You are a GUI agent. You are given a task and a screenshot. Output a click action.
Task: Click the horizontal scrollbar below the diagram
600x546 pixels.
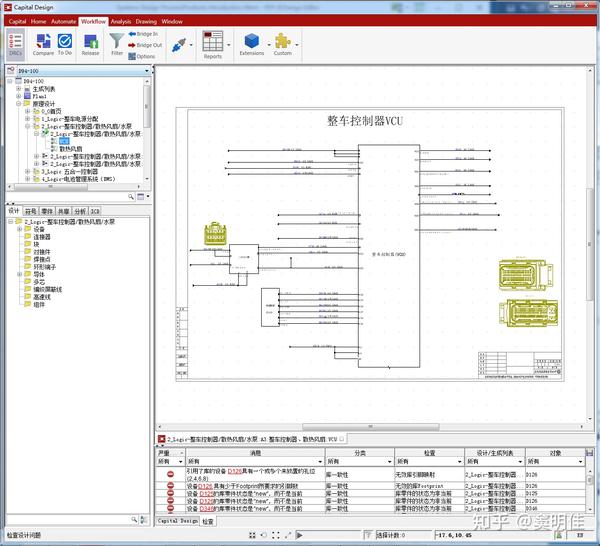point(370,426)
